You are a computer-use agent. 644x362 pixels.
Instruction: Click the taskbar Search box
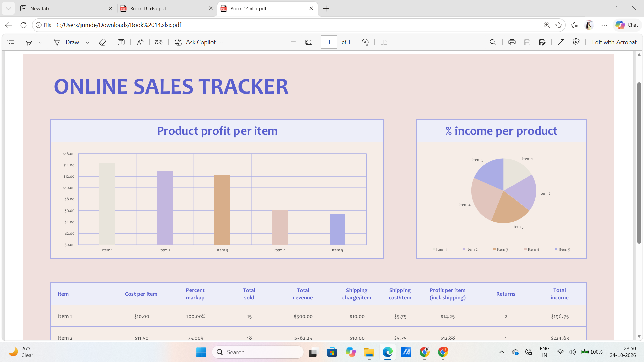[258, 352]
